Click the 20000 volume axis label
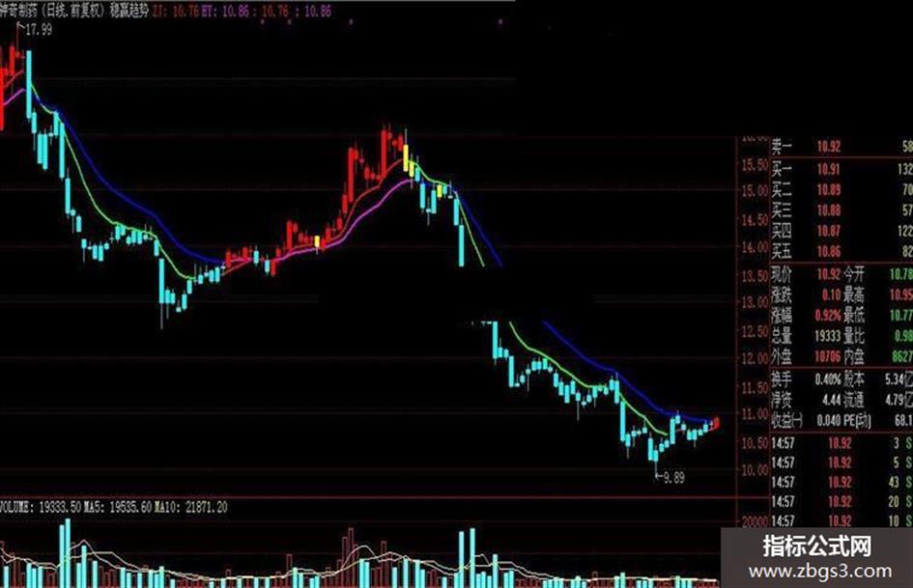This screenshot has width=913, height=588. 756,521
